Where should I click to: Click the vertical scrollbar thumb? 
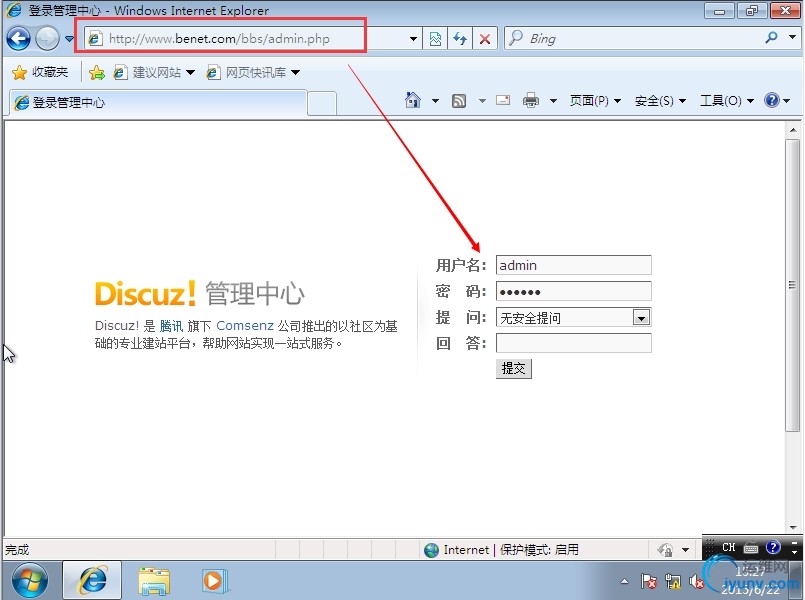[793, 285]
